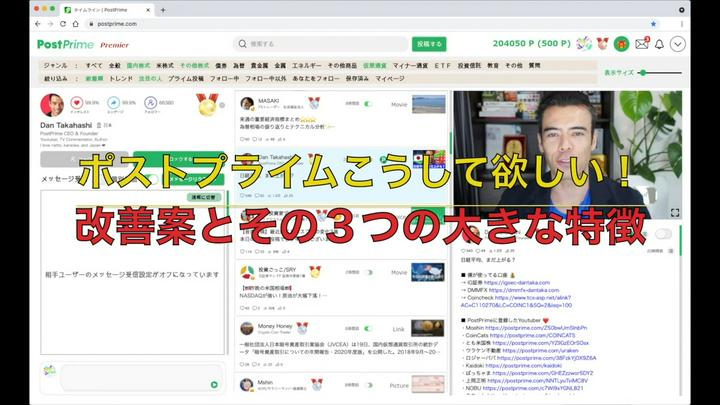This screenshot has height=405, width=720.
Task: Open MASAKI's profile avatar
Action: click(247, 103)
